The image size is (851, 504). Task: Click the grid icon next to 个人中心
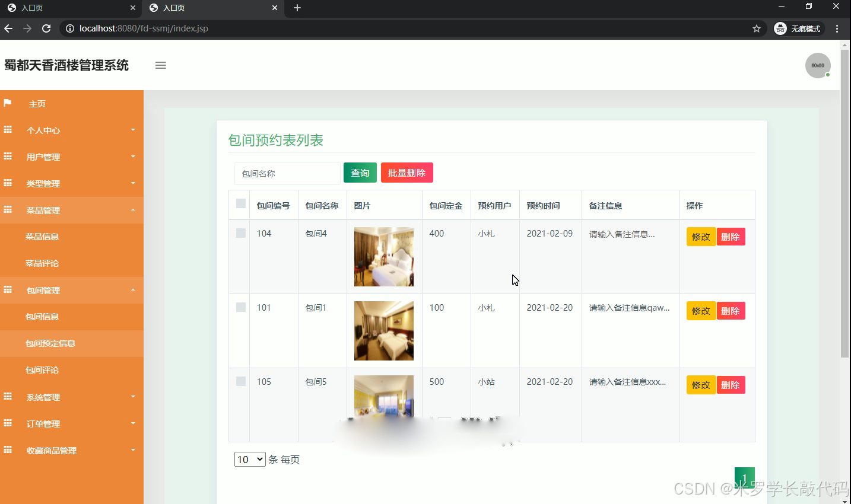(8, 130)
